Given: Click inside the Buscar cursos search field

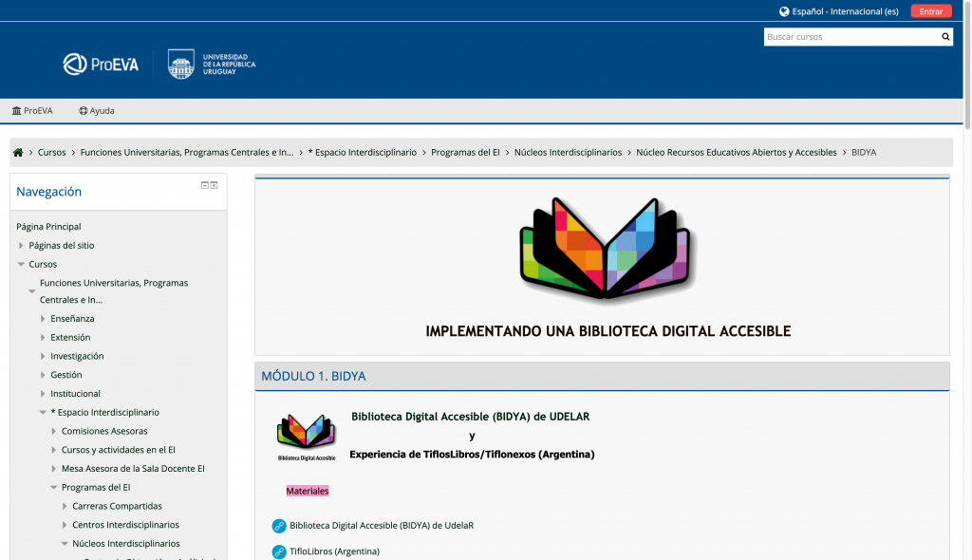Looking at the screenshot, I should tap(850, 37).
